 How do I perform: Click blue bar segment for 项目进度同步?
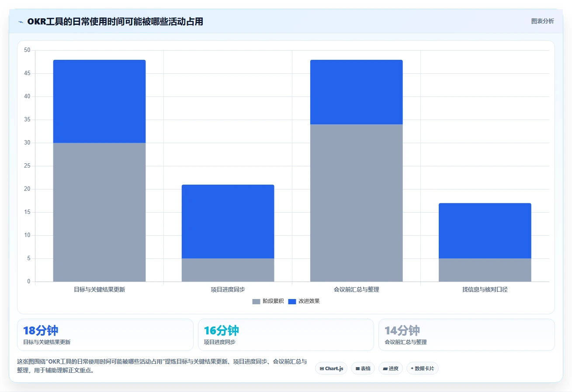click(228, 221)
